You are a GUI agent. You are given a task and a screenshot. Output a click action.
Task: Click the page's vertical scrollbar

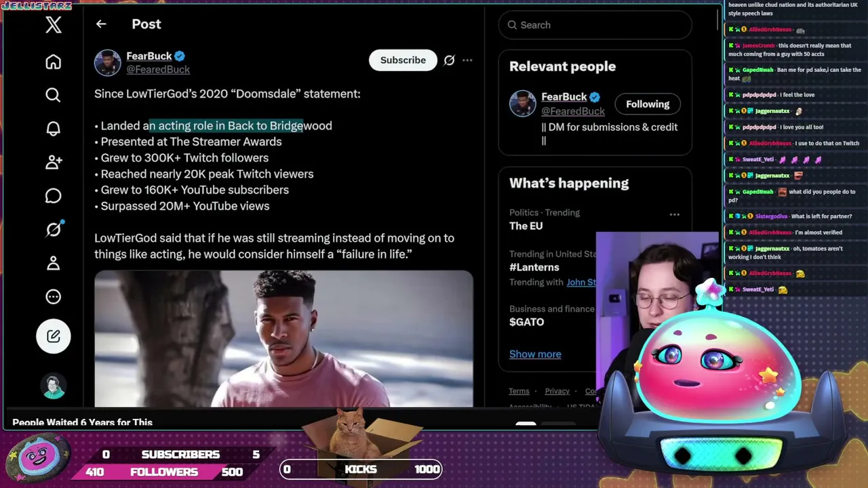click(x=718, y=19)
